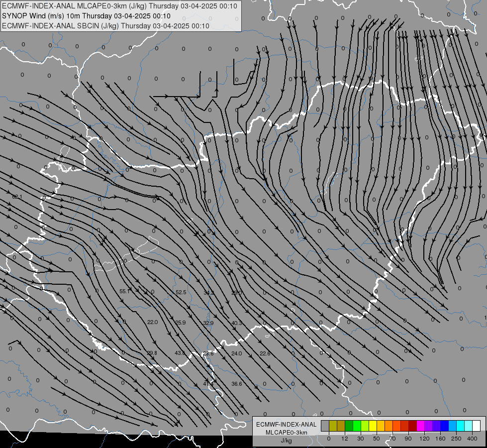Select the map value '22.0'
487x448 pixels.
[153, 323]
